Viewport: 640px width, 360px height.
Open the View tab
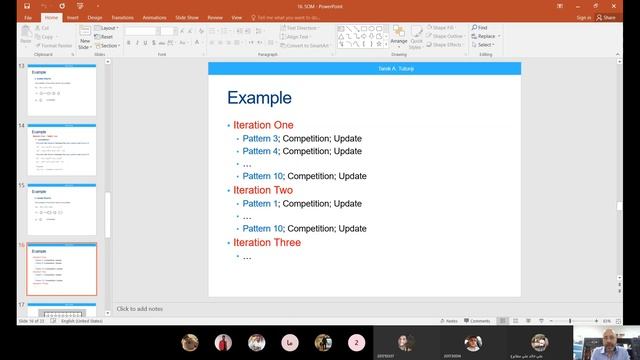[x=237, y=18]
